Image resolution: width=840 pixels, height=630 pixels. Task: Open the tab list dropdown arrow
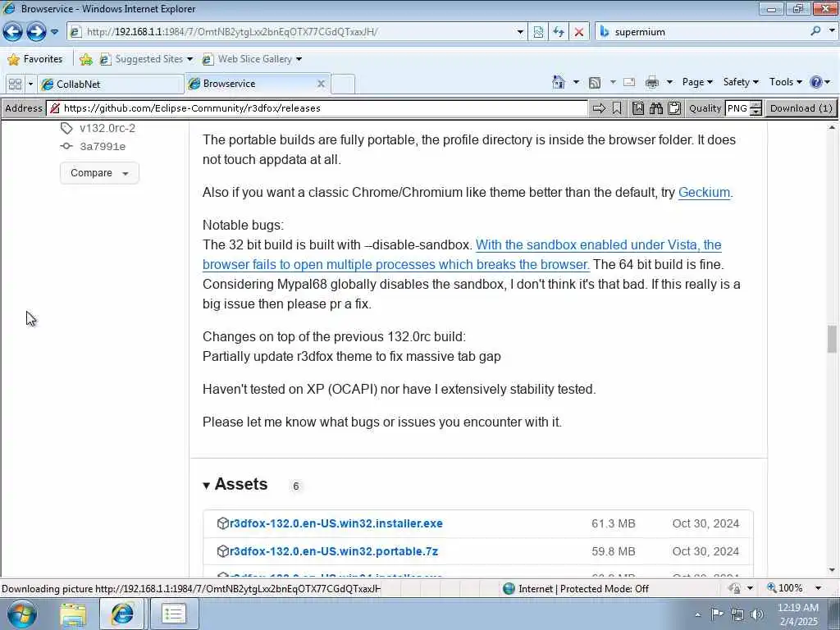(30, 84)
